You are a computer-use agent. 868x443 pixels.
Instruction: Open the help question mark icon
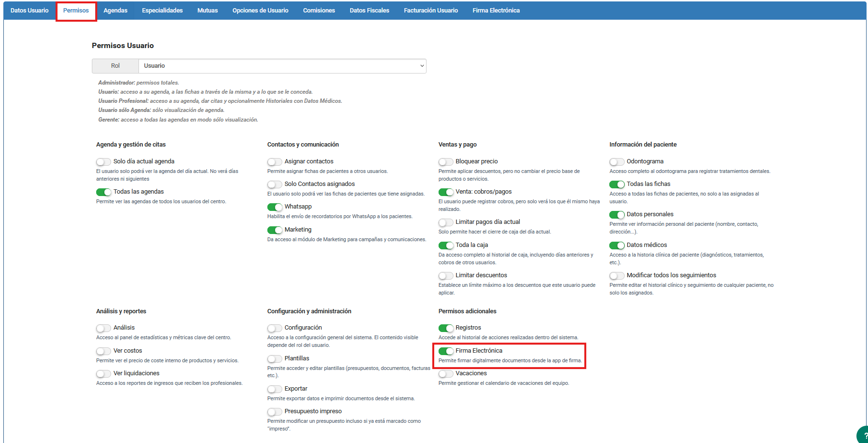tap(863, 435)
